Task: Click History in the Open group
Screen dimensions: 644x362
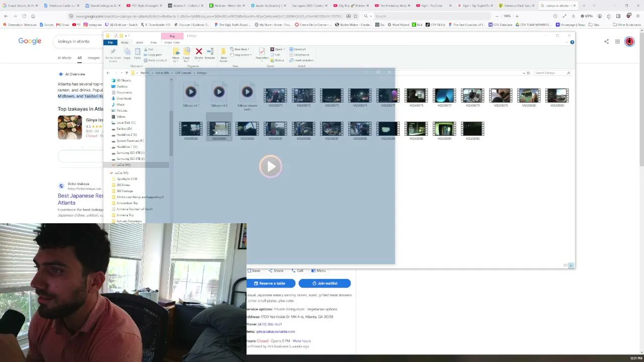Action: click(278, 60)
